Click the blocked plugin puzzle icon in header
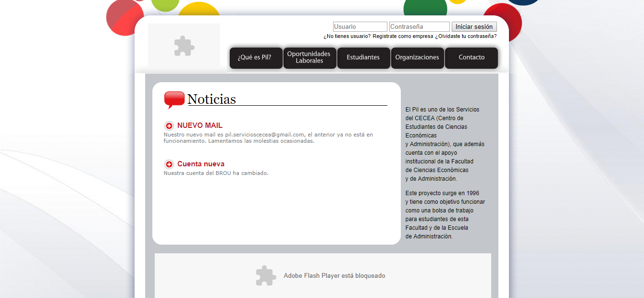Screen dimensions: 644x298 (x=184, y=46)
